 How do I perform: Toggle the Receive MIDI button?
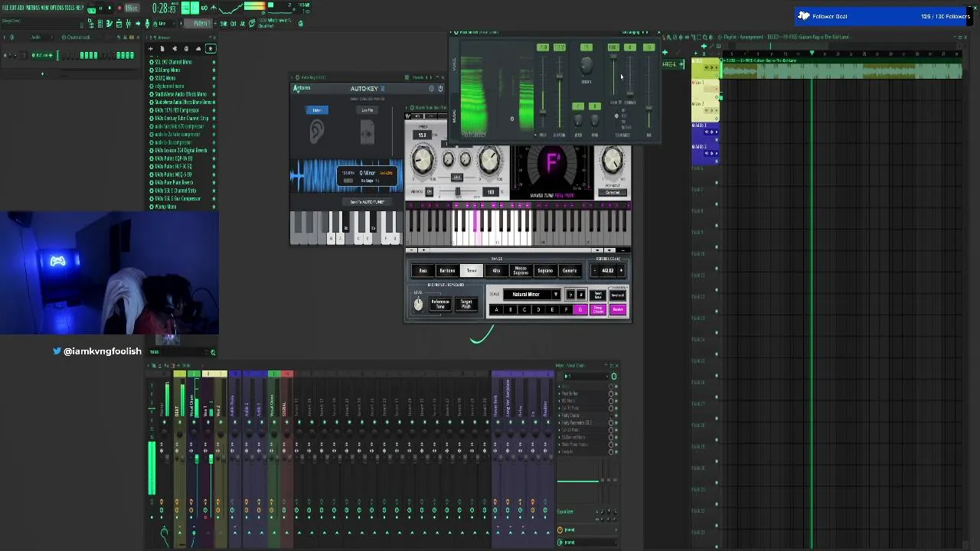coord(618,310)
